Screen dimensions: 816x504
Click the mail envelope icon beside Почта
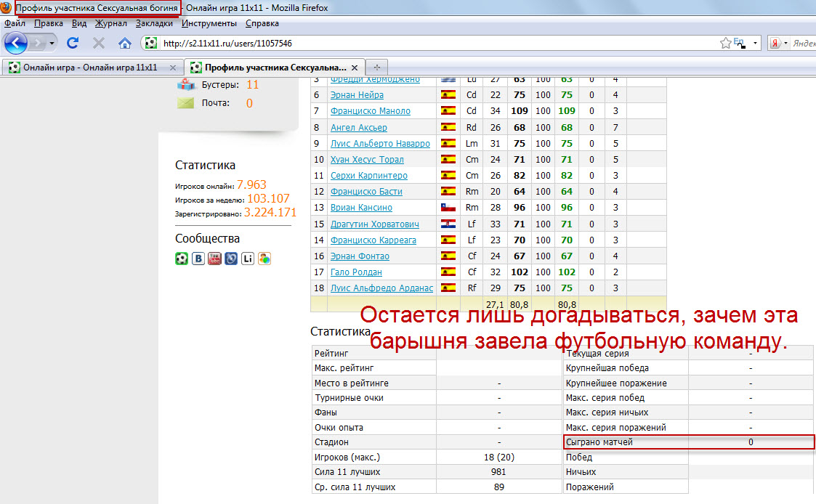[x=185, y=103]
